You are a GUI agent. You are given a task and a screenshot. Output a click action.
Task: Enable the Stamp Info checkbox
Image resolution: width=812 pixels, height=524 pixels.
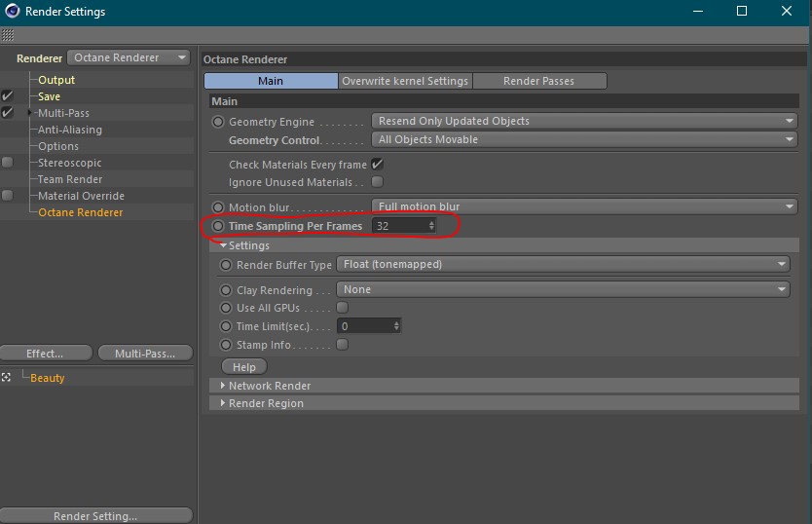pyautogui.click(x=343, y=344)
